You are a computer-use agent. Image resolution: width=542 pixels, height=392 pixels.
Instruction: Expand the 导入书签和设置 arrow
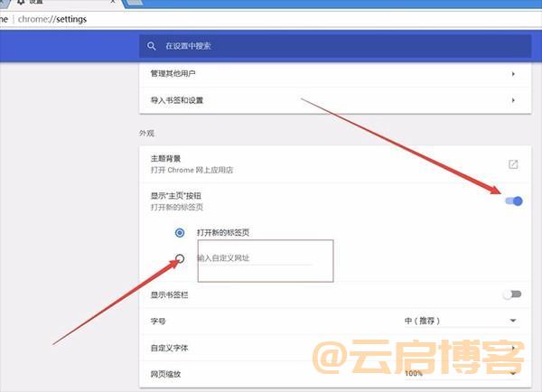[x=513, y=100]
